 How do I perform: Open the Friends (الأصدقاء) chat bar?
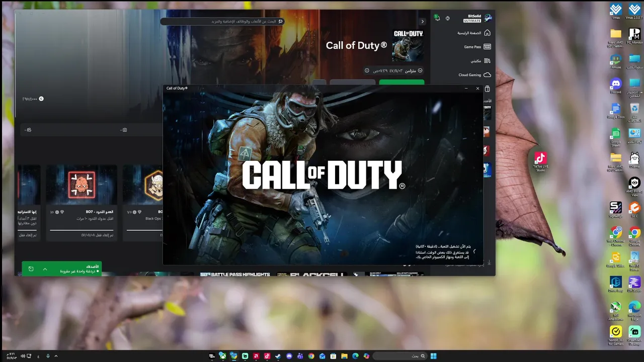(62, 269)
